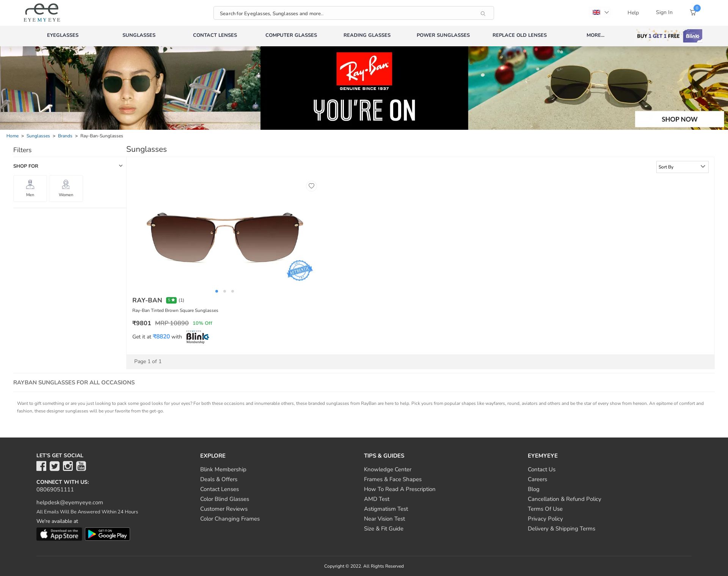
Task: Show second product image via carousel dot
Action: 224,291
